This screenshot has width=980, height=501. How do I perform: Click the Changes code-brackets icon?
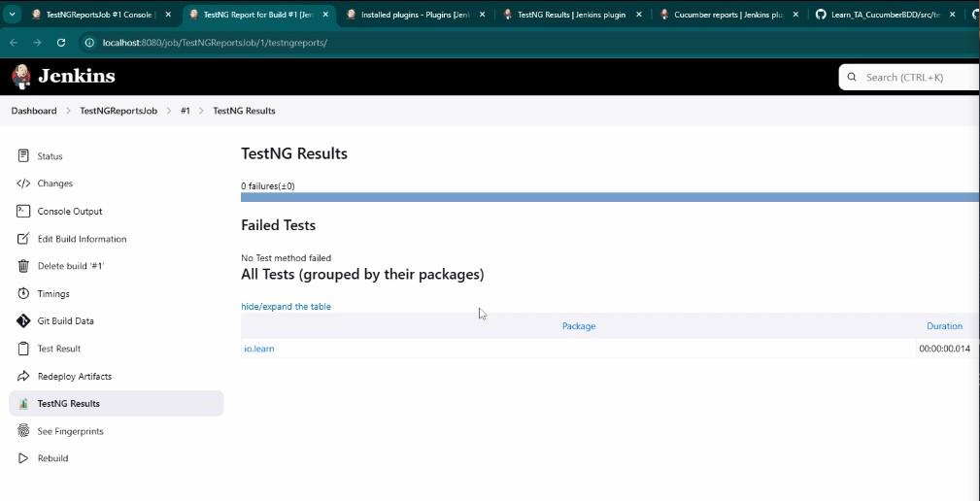click(x=23, y=184)
